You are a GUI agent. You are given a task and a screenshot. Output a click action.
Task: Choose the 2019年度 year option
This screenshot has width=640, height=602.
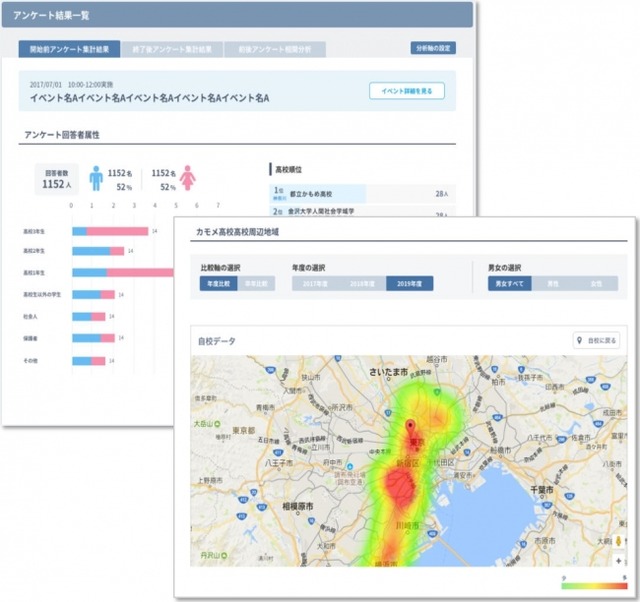409,284
